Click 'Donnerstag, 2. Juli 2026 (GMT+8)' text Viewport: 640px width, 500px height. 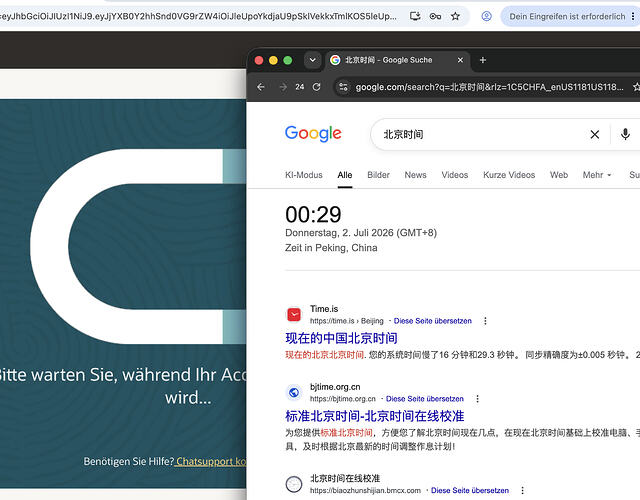click(361, 233)
